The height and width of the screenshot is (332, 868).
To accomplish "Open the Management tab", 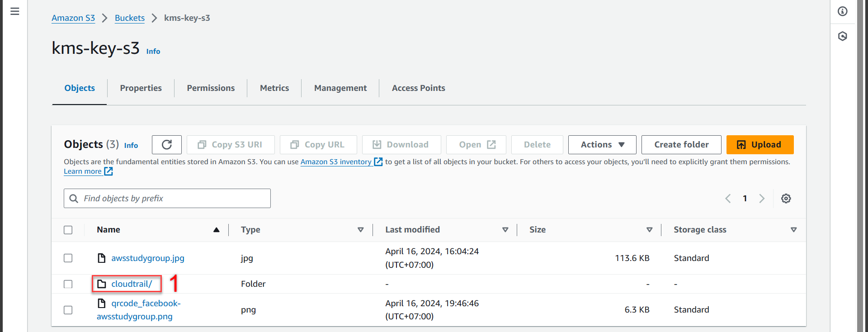I will (x=340, y=88).
